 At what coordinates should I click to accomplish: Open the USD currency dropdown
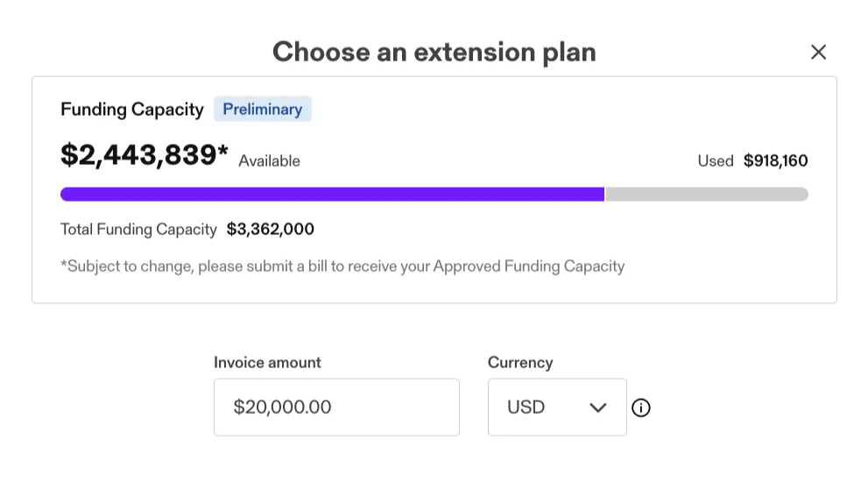coord(557,407)
